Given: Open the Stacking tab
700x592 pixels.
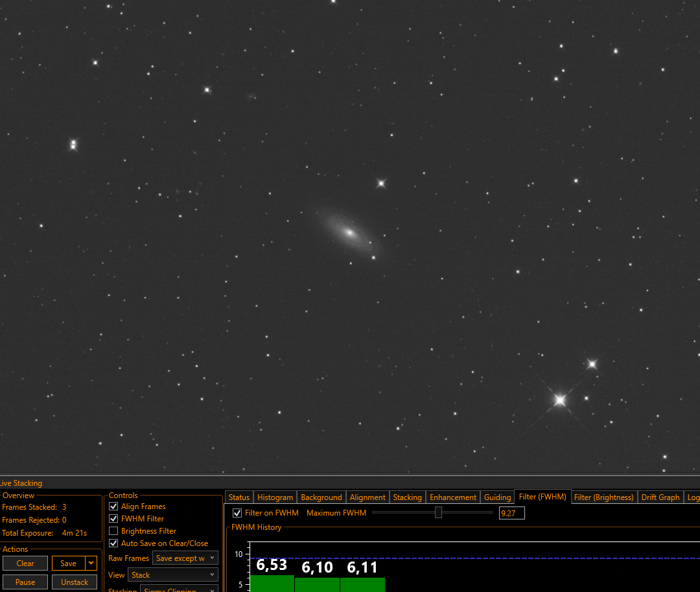Looking at the screenshot, I should [407, 497].
